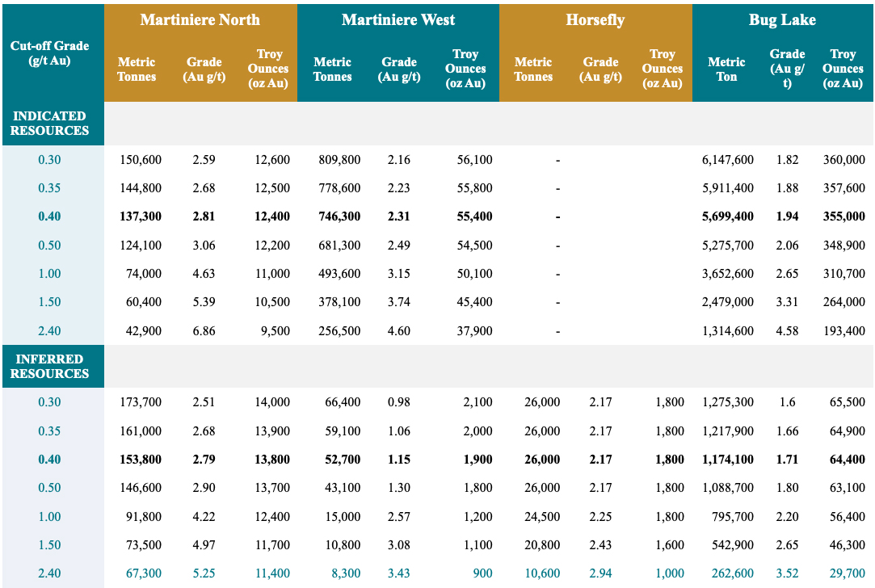
Task: Select the 360,000 troy ounces value
Action: point(843,160)
